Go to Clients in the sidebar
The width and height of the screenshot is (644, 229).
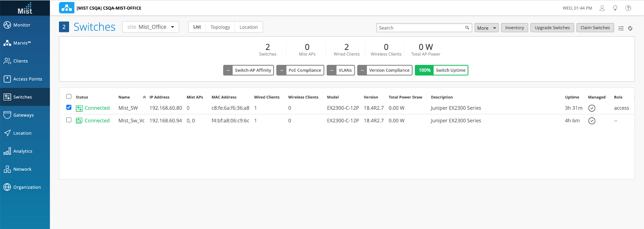tap(25, 61)
